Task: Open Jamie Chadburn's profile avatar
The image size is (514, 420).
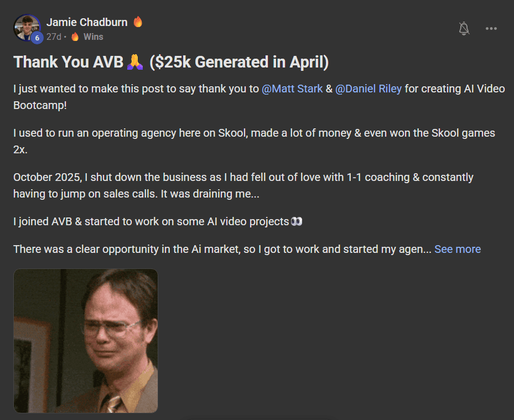Action: tap(27, 28)
